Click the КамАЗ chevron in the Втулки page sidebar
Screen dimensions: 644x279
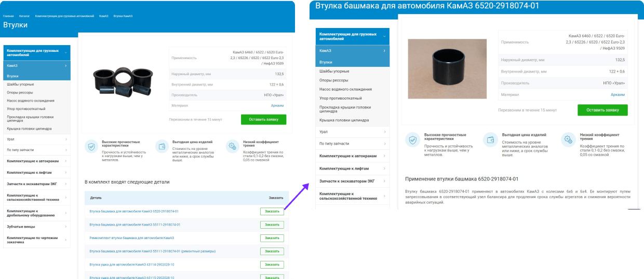(x=66, y=66)
